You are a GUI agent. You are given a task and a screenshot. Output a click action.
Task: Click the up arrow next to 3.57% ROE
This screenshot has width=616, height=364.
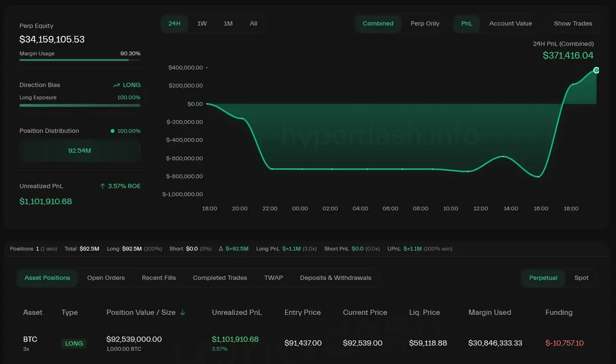(103, 186)
